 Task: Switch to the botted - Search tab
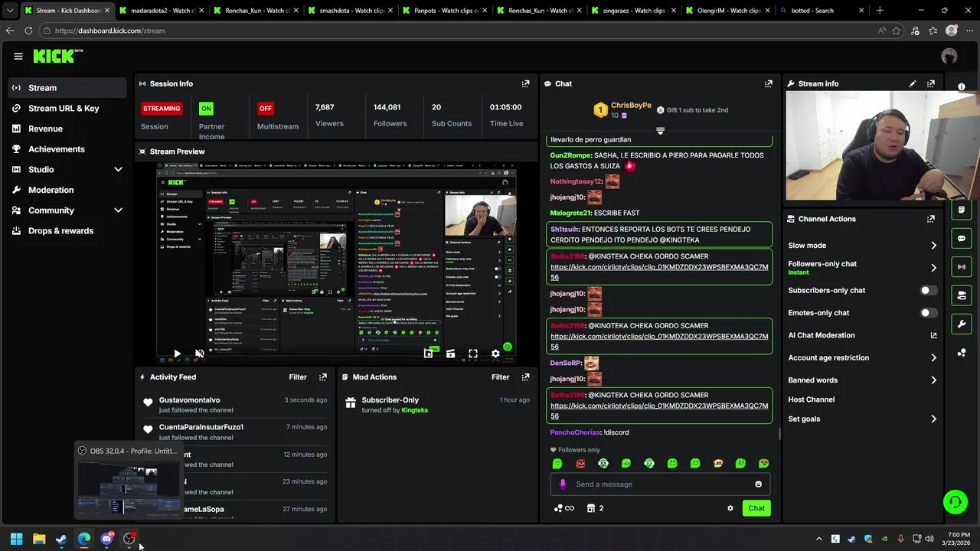point(822,11)
